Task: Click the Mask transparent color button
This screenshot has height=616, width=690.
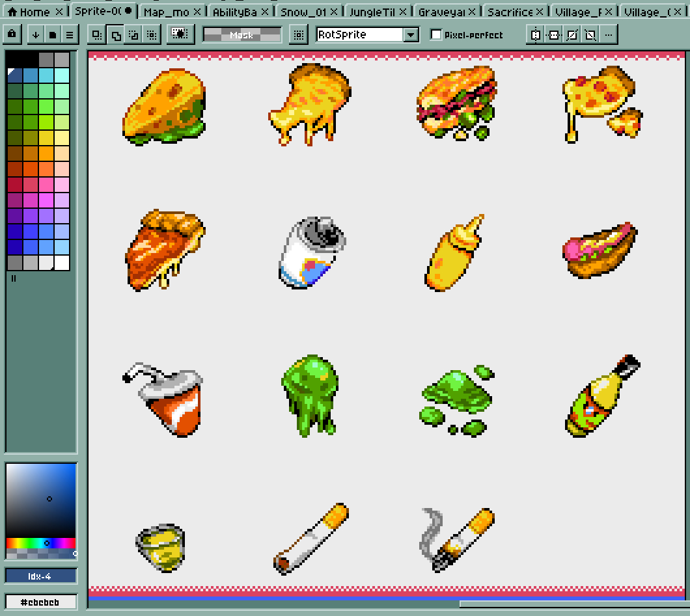Action: click(x=241, y=34)
